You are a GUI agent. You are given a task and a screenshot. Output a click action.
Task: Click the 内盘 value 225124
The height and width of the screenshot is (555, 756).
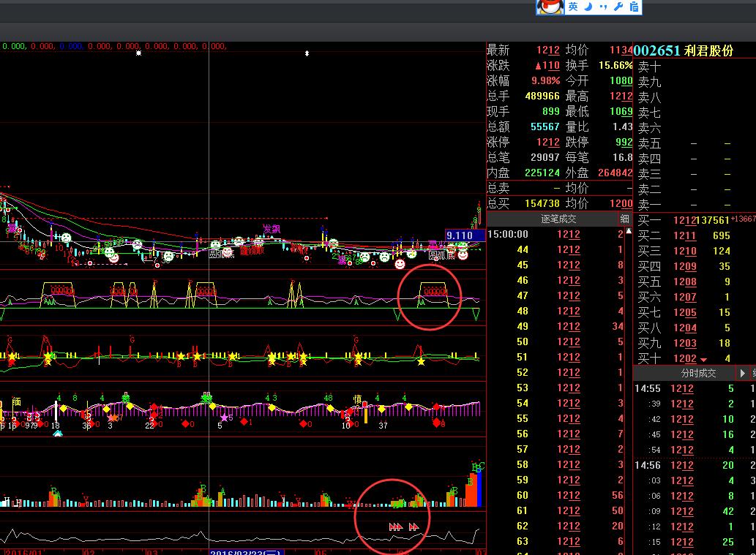(x=542, y=173)
